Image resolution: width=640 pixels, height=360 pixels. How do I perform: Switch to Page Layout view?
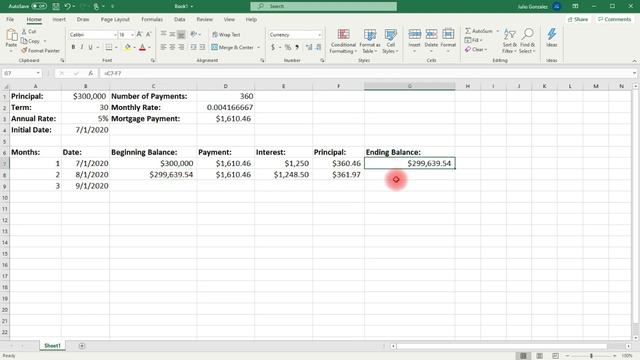click(x=539, y=356)
